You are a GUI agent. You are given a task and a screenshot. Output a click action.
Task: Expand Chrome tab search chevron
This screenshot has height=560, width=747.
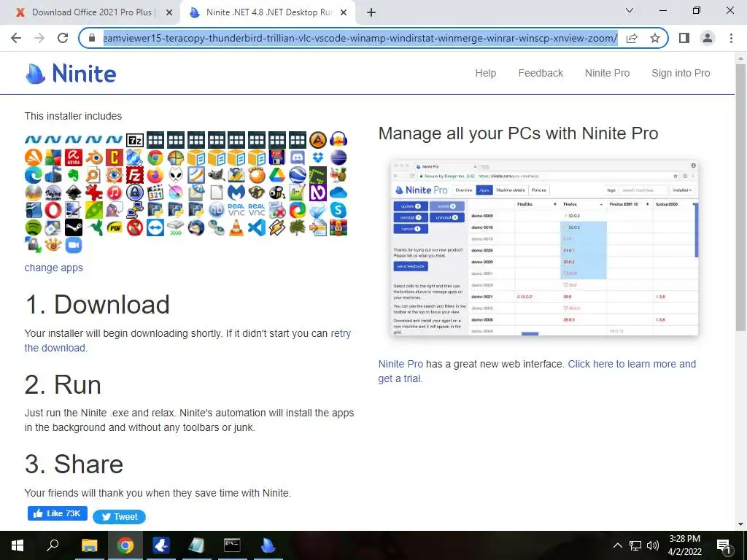[630, 10]
